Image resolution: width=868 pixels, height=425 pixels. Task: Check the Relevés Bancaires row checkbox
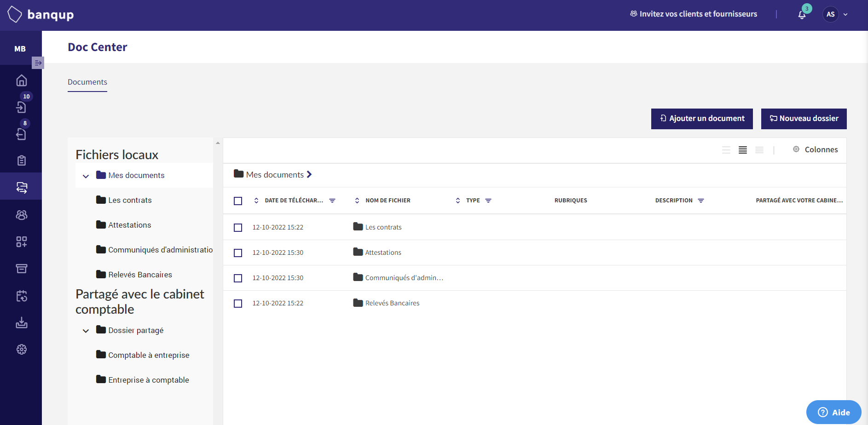pyautogui.click(x=238, y=304)
